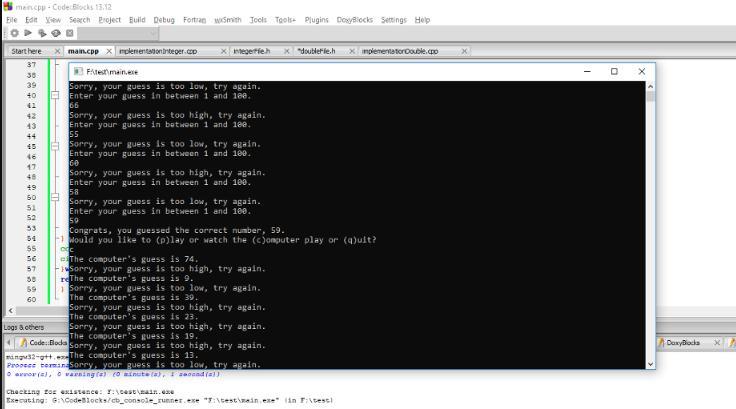
Task: Click the editor horizontal scroll left arrow
Action: click(x=11, y=310)
